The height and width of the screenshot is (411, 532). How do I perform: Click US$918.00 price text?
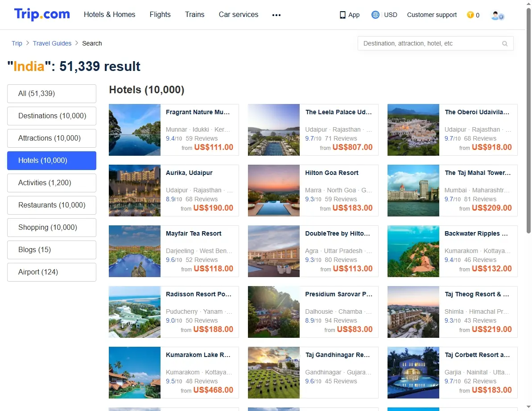pos(491,147)
